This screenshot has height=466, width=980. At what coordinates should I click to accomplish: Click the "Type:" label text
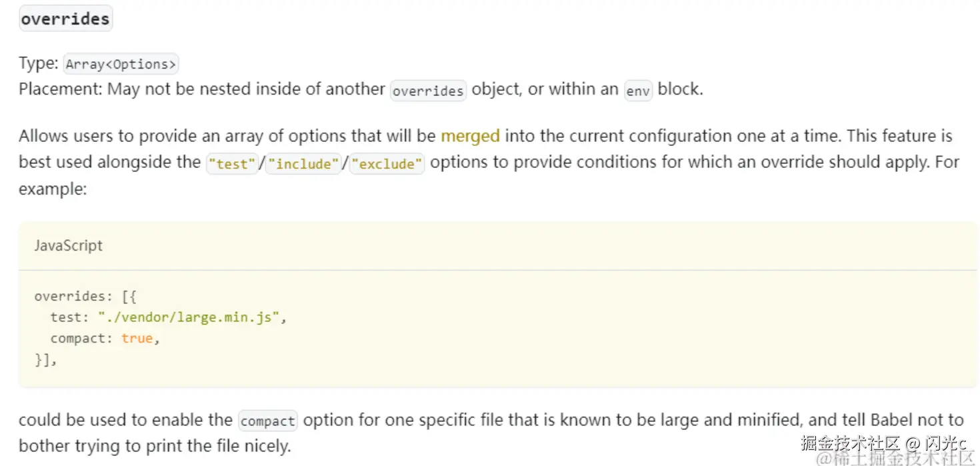39,63
